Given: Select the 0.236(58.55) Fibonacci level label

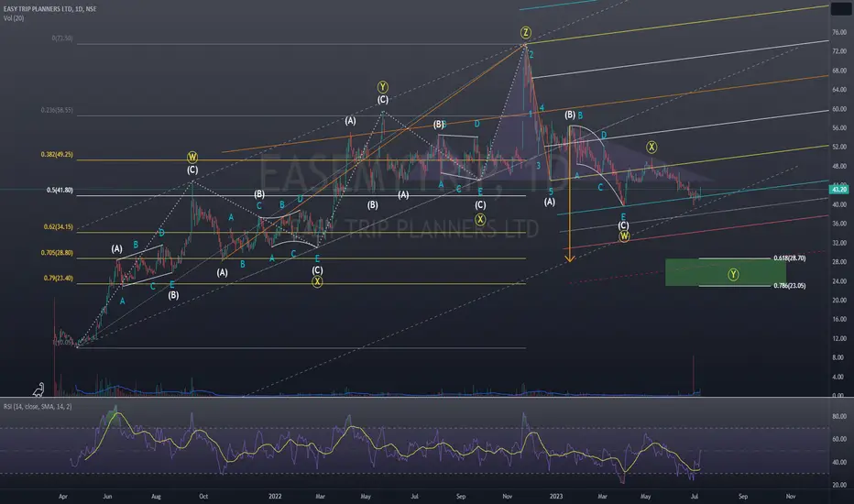Looking at the screenshot, I should (57, 110).
